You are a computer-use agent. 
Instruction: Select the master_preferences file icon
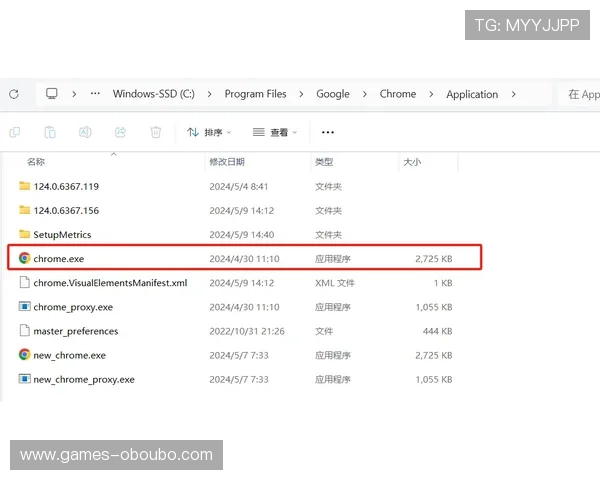point(24,331)
